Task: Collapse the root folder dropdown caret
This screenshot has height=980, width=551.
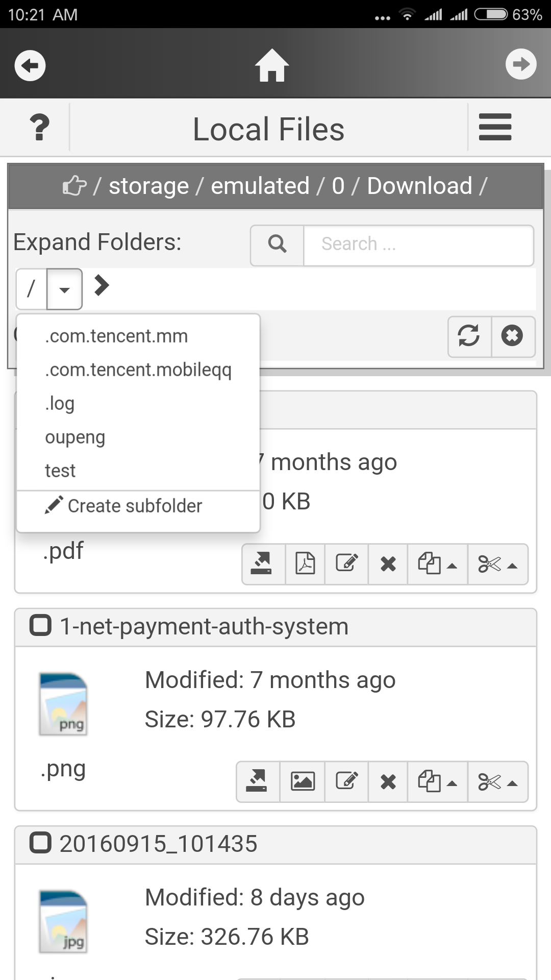Action: tap(64, 289)
